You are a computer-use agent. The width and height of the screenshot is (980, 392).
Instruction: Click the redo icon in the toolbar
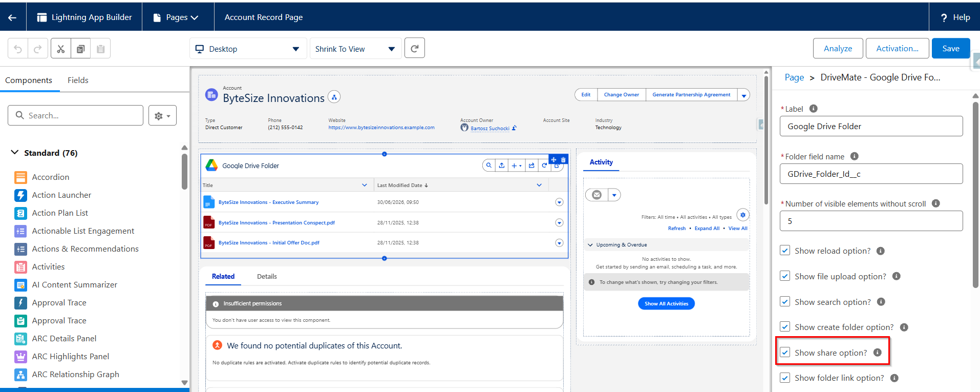pyautogui.click(x=37, y=49)
